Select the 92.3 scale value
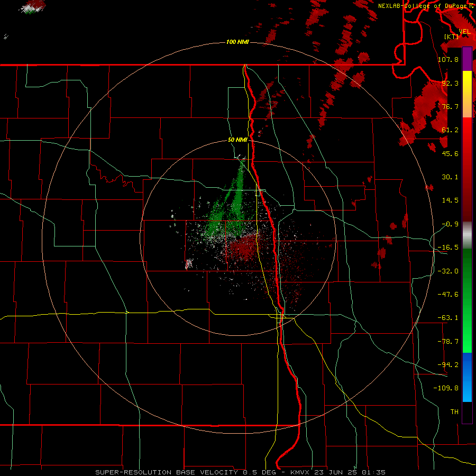This screenshot has height=476, width=476. (450, 83)
